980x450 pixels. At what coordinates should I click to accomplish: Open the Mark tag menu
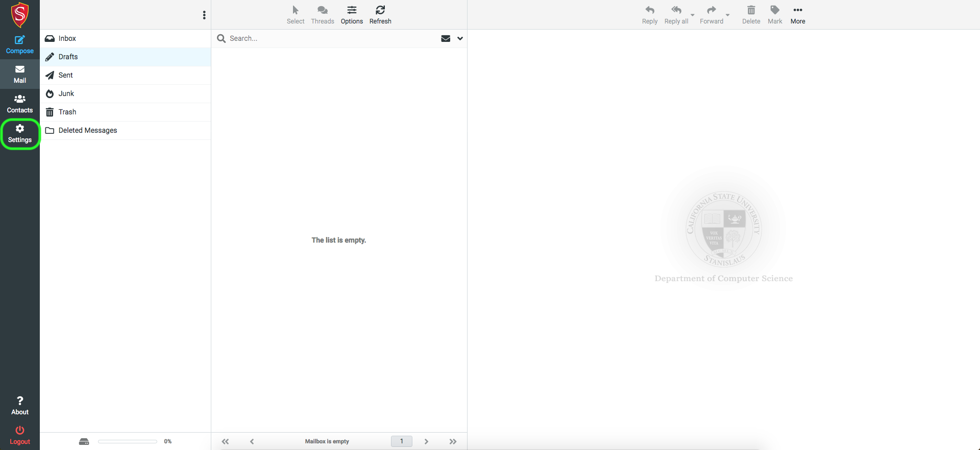tap(775, 15)
